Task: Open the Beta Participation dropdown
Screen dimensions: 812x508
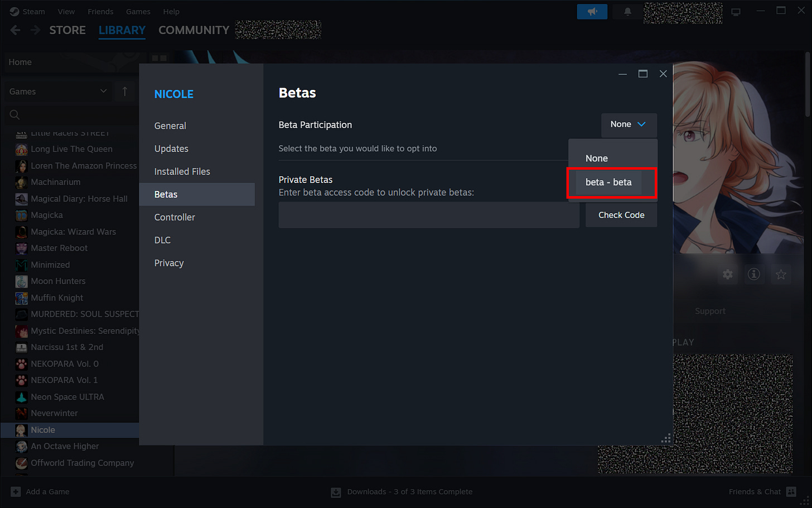Action: [x=629, y=124]
